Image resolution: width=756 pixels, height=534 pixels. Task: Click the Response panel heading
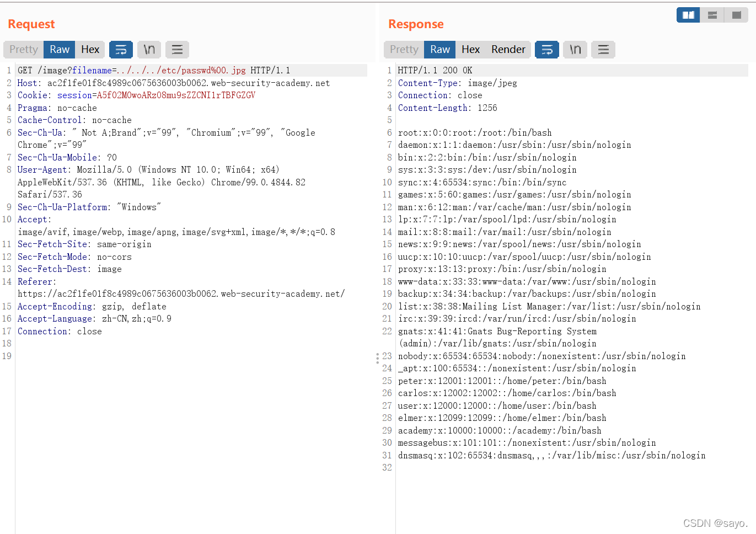click(416, 24)
